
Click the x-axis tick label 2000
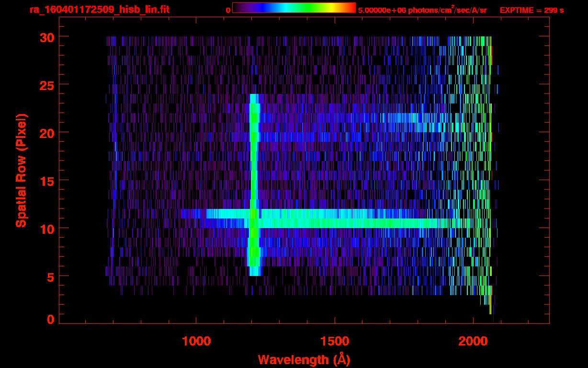473,341
